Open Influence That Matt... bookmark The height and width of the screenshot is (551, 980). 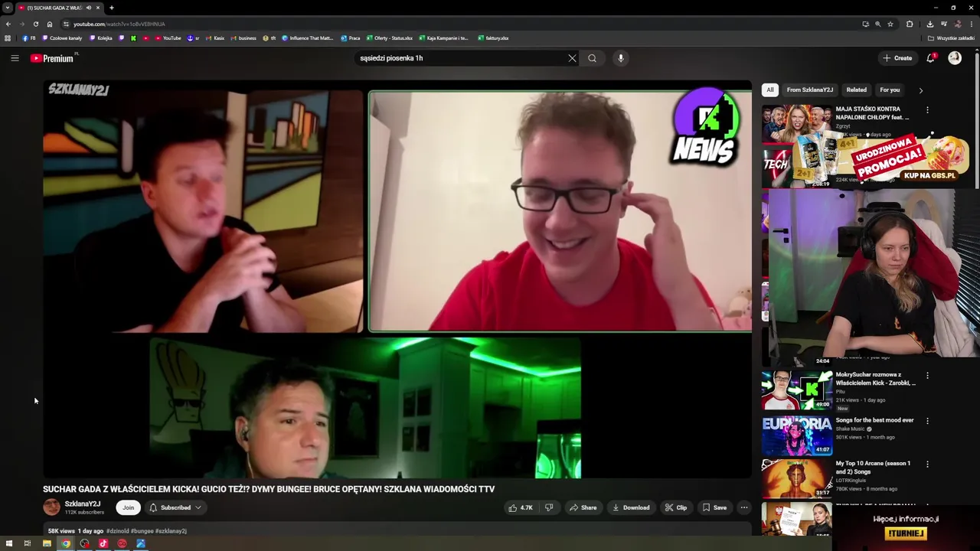pyautogui.click(x=308, y=37)
